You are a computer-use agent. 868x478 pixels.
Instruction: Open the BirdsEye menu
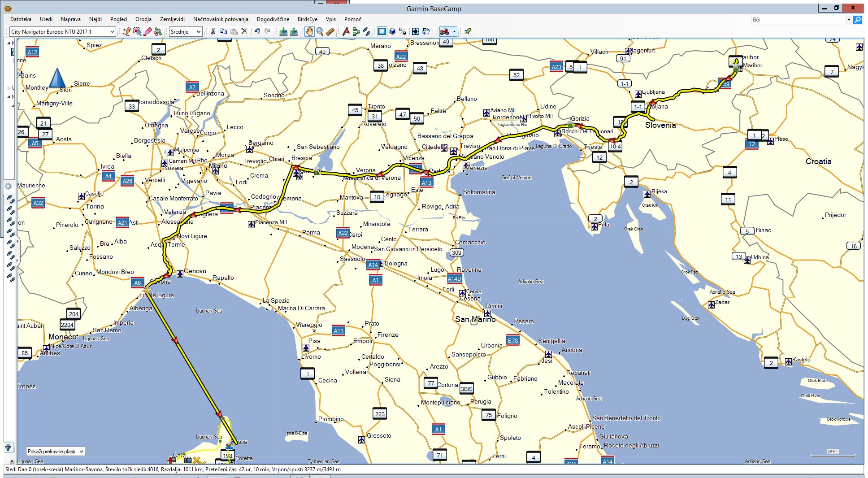[x=308, y=19]
